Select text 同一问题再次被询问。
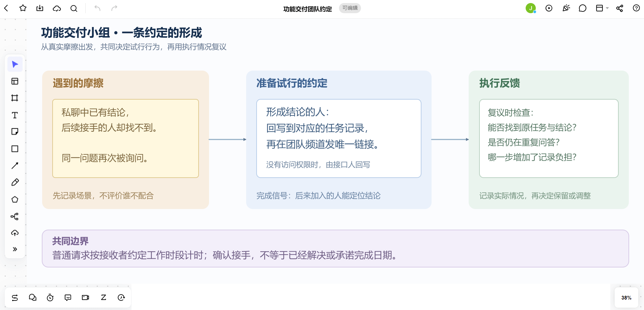The width and height of the screenshot is (644, 310). pyautogui.click(x=105, y=158)
